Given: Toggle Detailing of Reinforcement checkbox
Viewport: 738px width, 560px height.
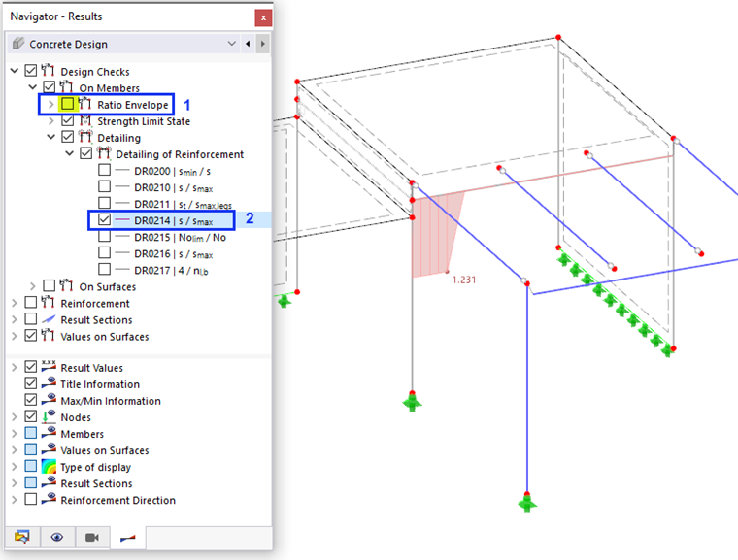Looking at the screenshot, I should click(x=85, y=153).
